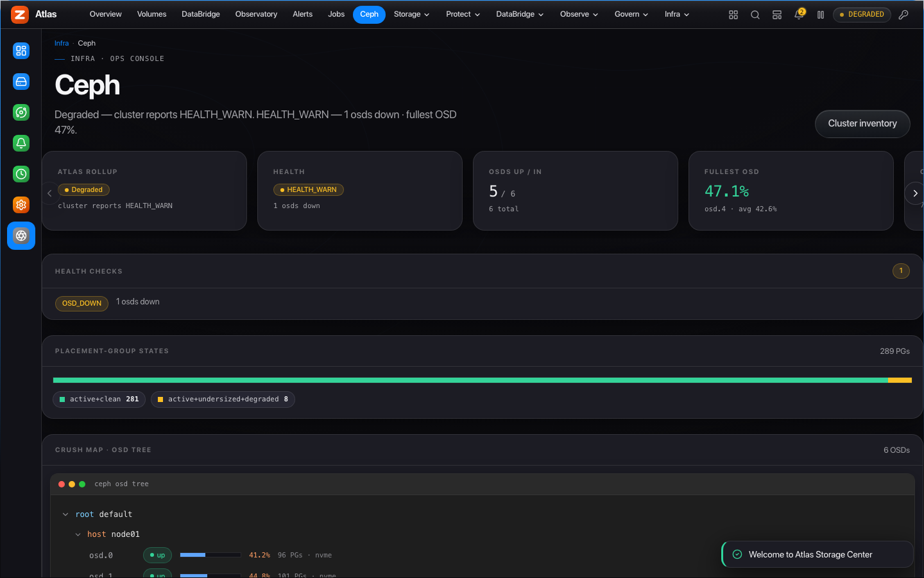
Task: Click the red dot in ceph osd tree header
Action: (x=62, y=484)
